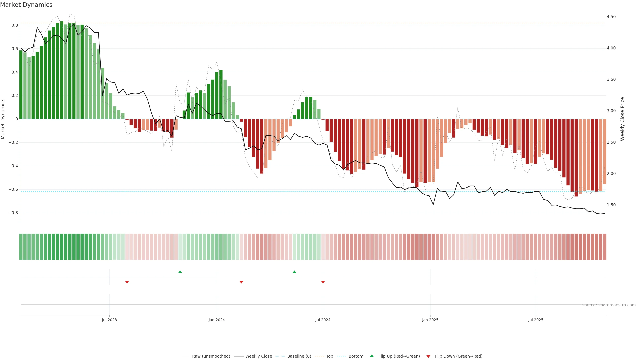644x362 pixels.
Task: Click the last red heatmap strip cell
Action: (604, 247)
